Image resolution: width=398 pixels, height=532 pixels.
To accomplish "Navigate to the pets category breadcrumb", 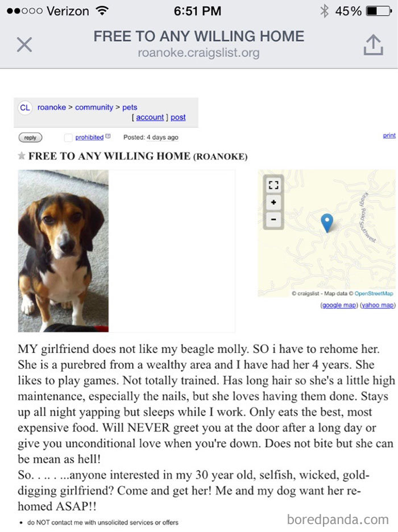I will [x=130, y=107].
